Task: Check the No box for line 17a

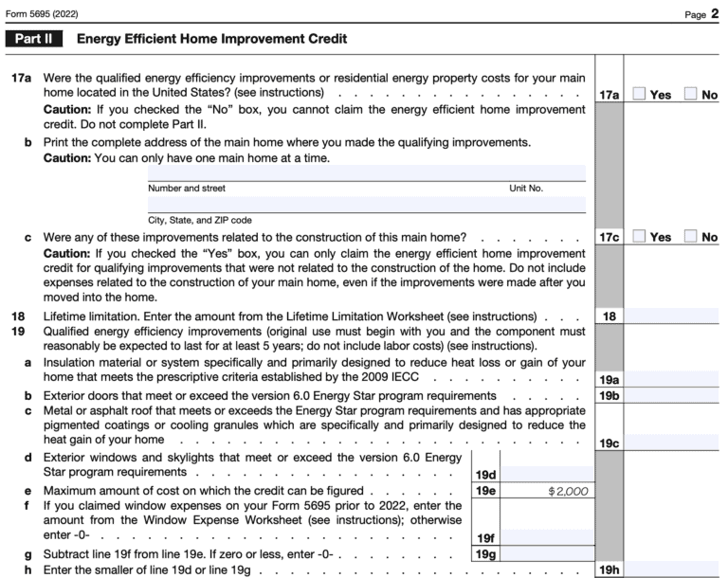Action: [690, 95]
